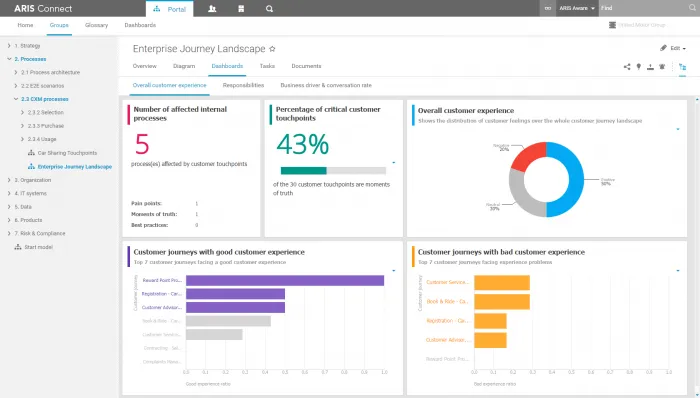
Task: Open the Responsibilities sub-tab
Action: (243, 85)
